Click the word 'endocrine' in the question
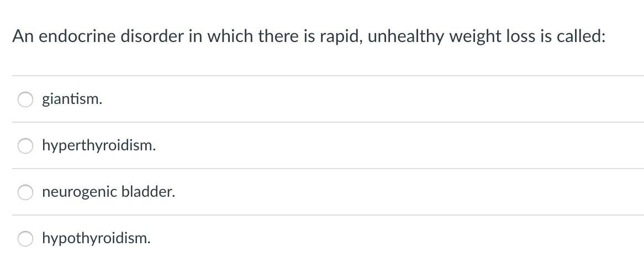 (77, 36)
